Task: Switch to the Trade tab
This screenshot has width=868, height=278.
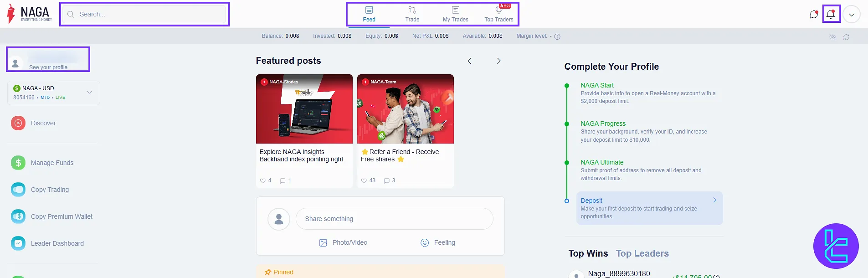Action: (412, 14)
